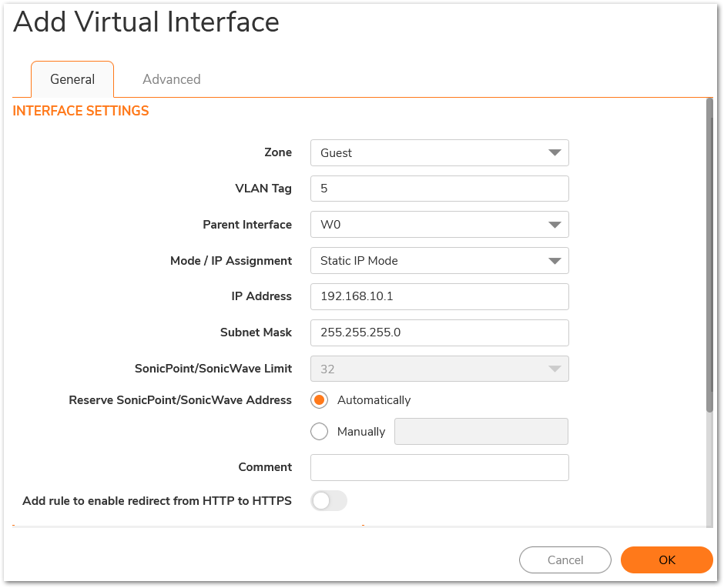Click the Cancel button
Viewport: 724px width, 588px height.
[x=565, y=560]
